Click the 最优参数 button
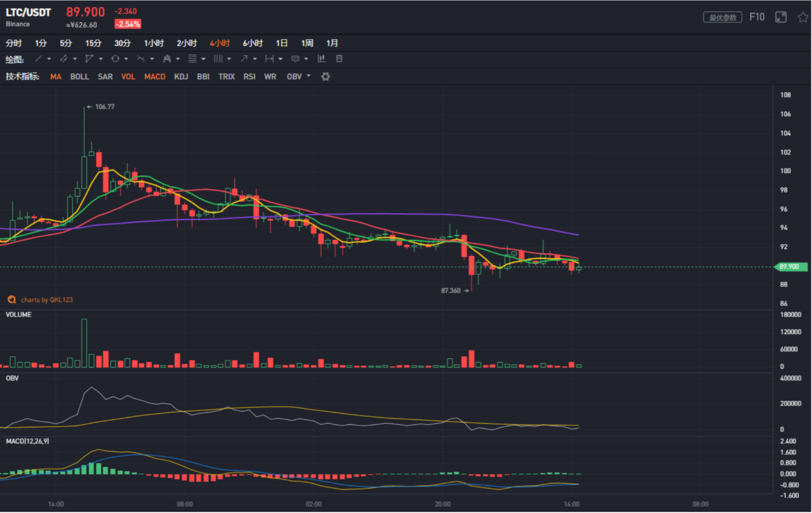The image size is (812, 513). 722,17
